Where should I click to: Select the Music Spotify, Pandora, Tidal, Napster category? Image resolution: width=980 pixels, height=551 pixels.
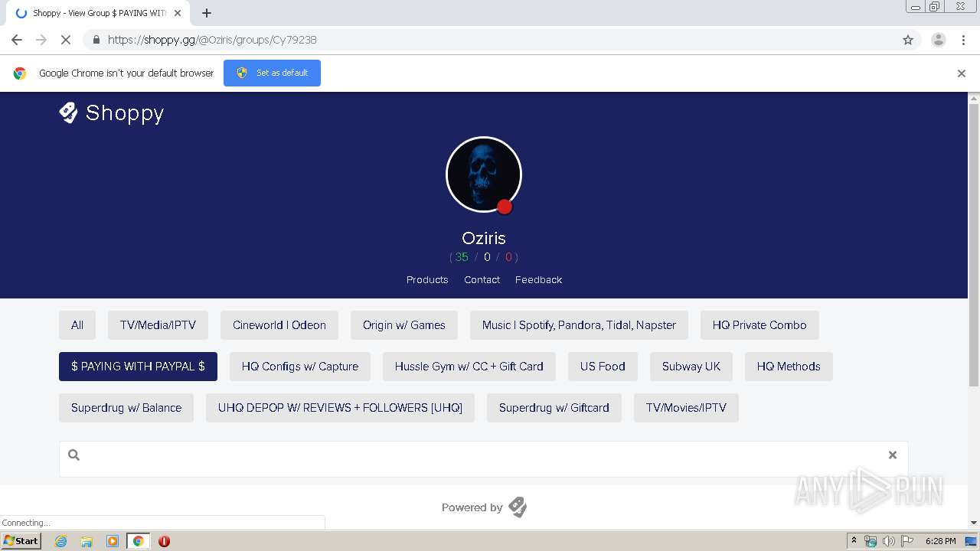pos(579,325)
